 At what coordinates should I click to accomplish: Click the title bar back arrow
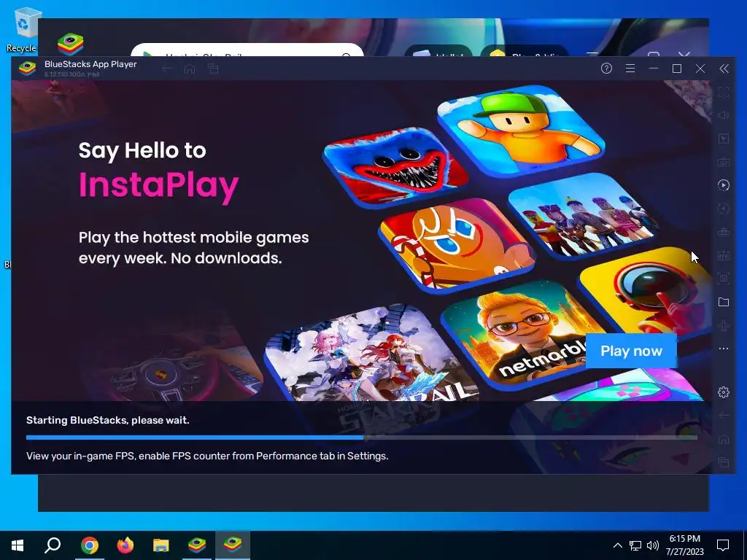tap(166, 69)
